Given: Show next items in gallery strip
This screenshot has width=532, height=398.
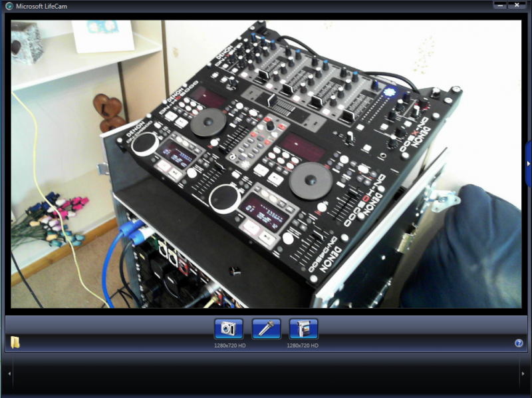Looking at the screenshot, I should pos(523,373).
